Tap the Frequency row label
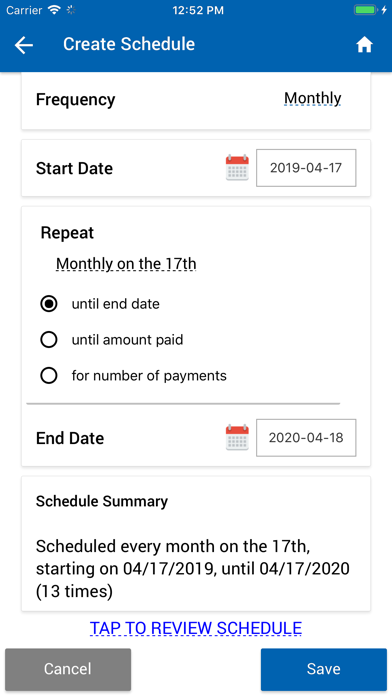Screen dimensions: 392x696 pos(75,100)
